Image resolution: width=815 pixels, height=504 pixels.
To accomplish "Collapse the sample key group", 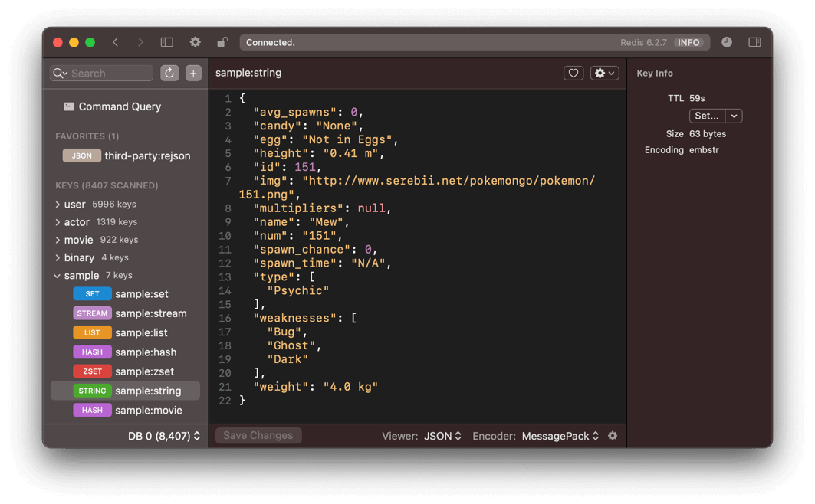I will pyautogui.click(x=58, y=276).
